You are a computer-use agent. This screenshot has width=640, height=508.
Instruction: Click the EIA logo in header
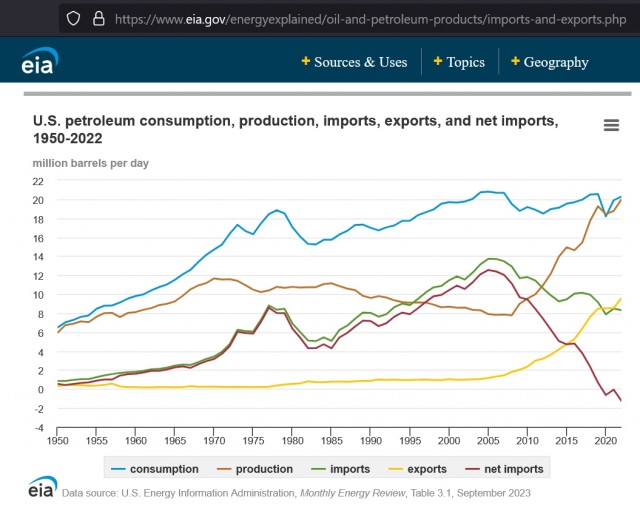click(40, 61)
